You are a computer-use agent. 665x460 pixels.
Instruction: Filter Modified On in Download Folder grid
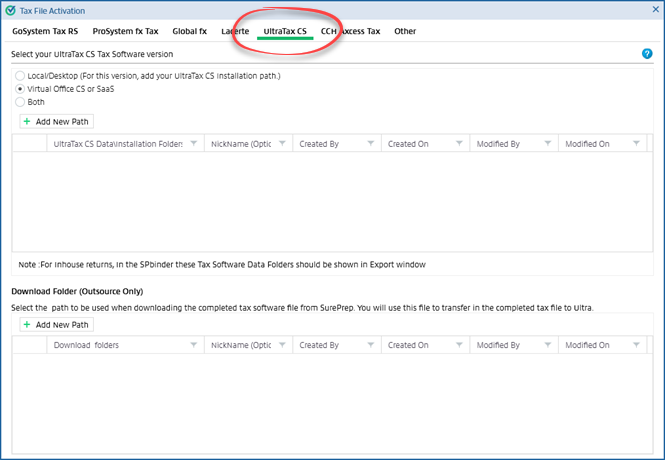636,345
